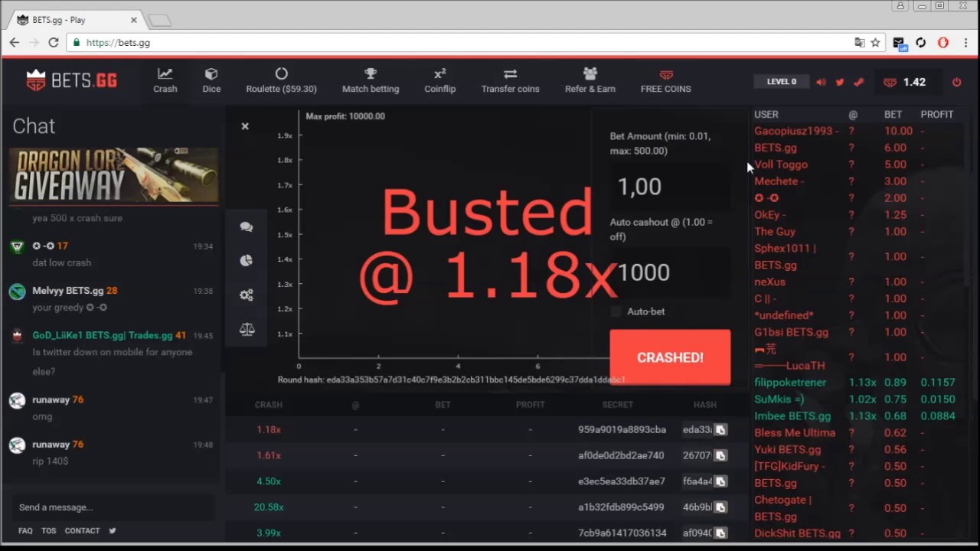Image resolution: width=980 pixels, height=551 pixels.
Task: Click the logout power icon
Action: click(x=956, y=82)
